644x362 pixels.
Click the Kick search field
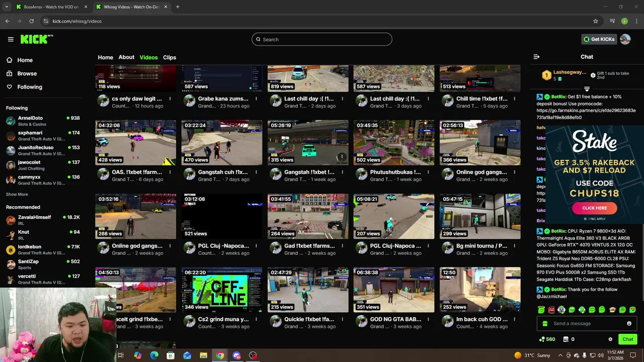[322, 39]
